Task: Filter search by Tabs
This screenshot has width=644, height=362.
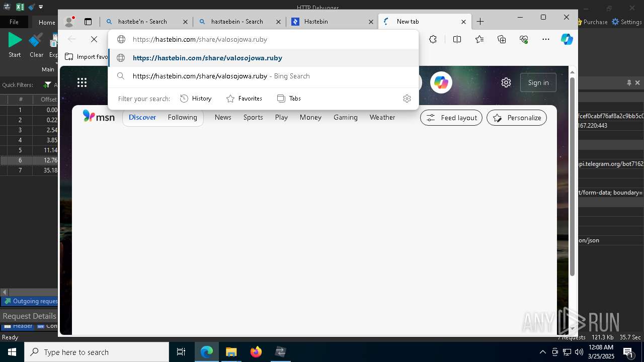Action: (x=289, y=99)
